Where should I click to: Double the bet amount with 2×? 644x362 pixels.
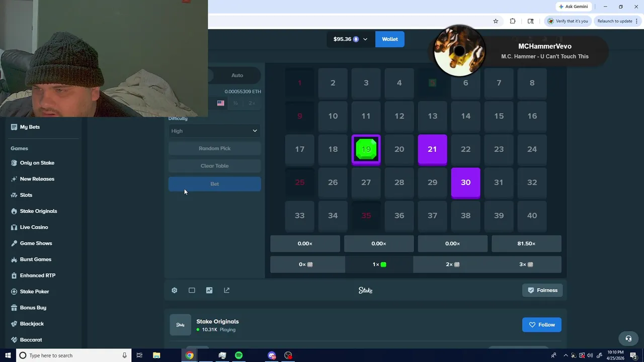(252, 103)
